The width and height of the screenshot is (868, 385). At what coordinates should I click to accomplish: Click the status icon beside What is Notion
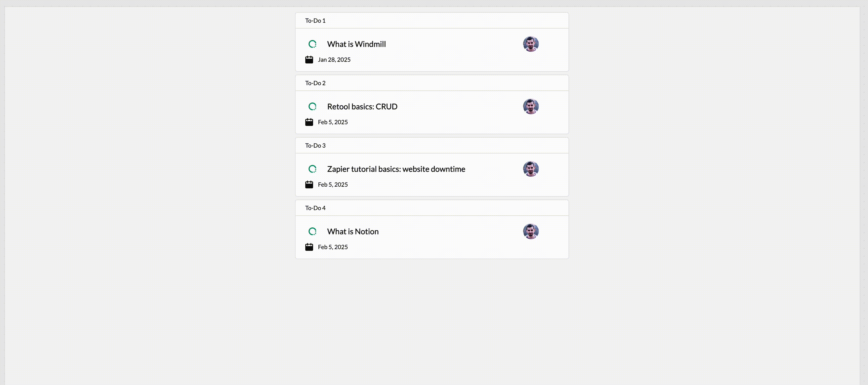point(312,232)
